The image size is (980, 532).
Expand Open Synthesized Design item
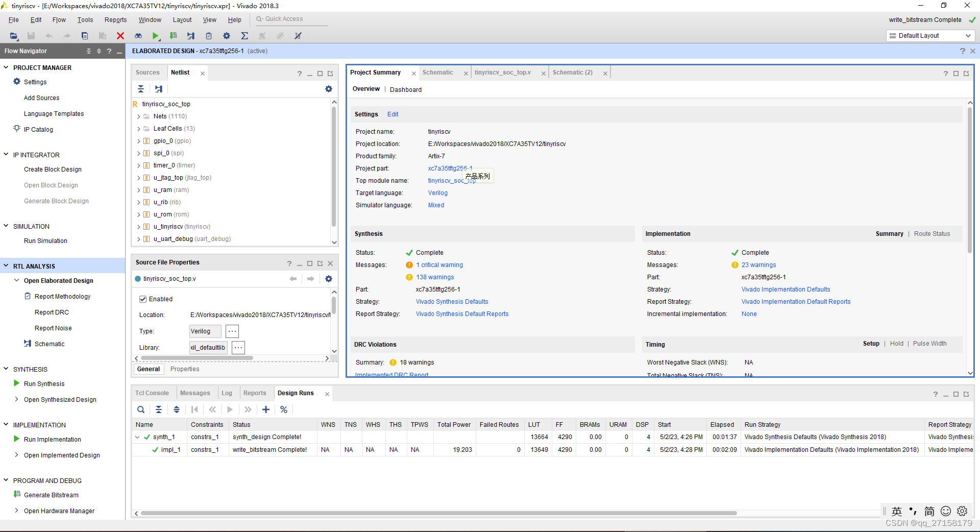[x=17, y=399]
